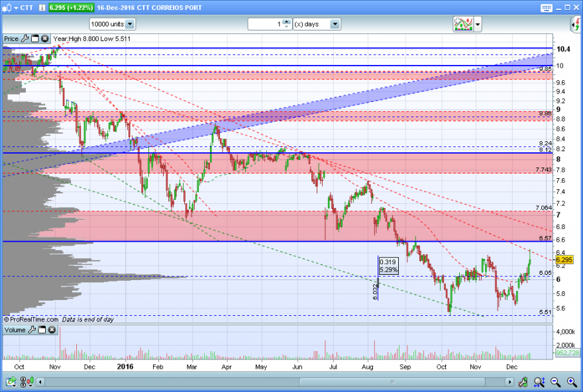Expand the side trading panel arrow
The width and height of the screenshot is (583, 392).
click(576, 24)
